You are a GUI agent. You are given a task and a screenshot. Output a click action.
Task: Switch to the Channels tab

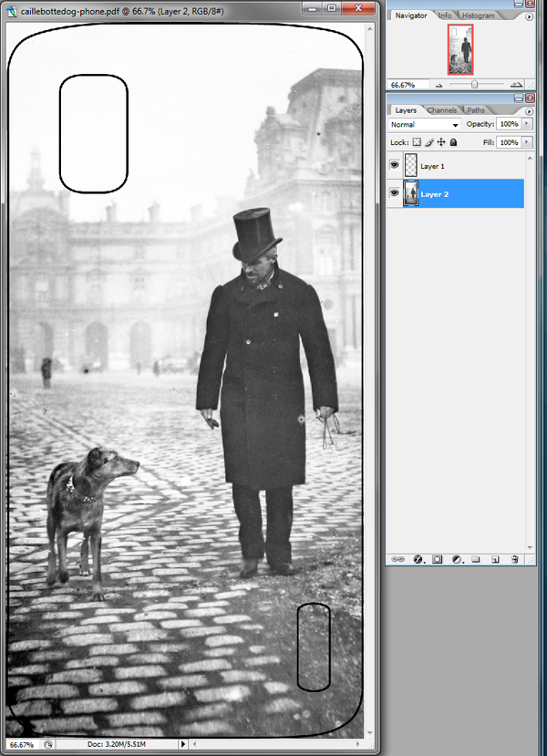click(441, 110)
